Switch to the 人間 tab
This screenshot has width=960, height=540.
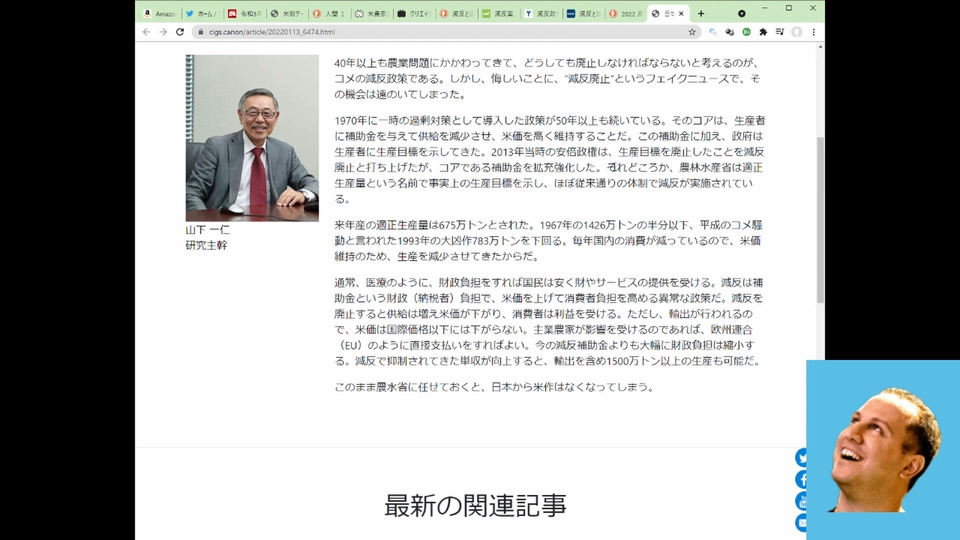click(329, 13)
